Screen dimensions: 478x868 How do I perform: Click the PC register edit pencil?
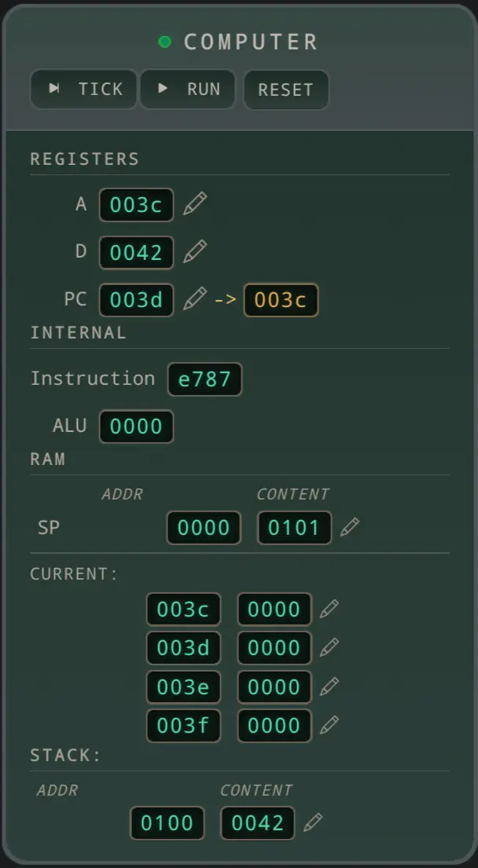coord(195,299)
